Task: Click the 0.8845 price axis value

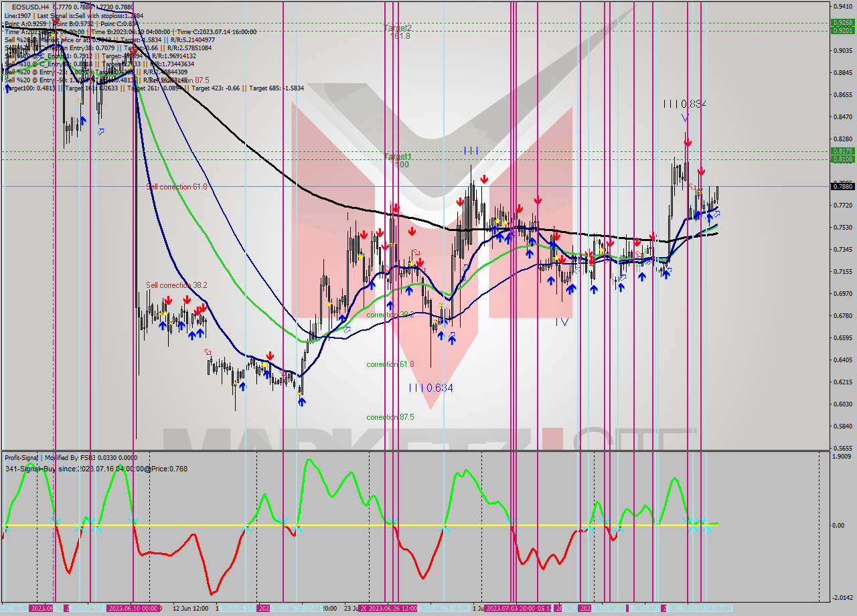Action: (842, 72)
